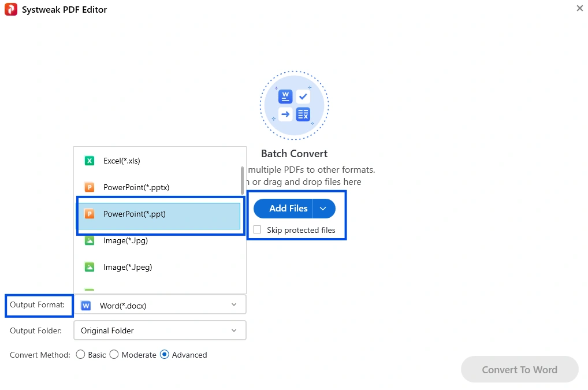Enable Skip protected files checkbox
The image size is (588, 390).
coord(257,229)
